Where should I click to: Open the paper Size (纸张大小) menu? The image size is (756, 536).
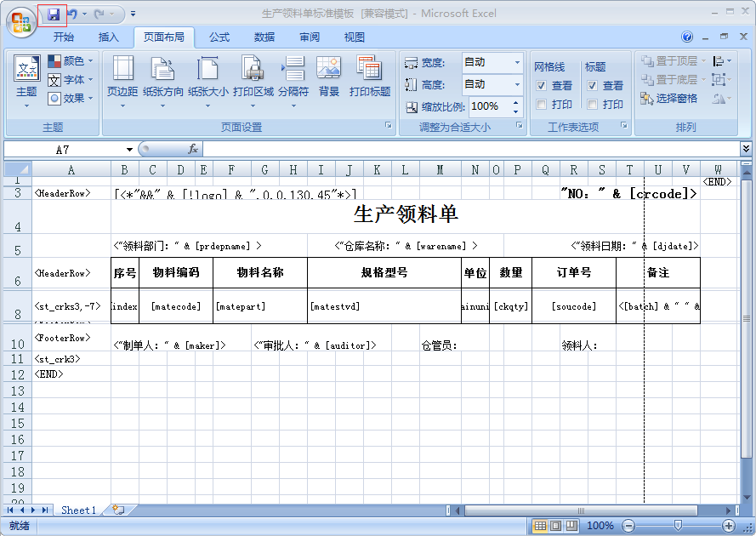(207, 81)
